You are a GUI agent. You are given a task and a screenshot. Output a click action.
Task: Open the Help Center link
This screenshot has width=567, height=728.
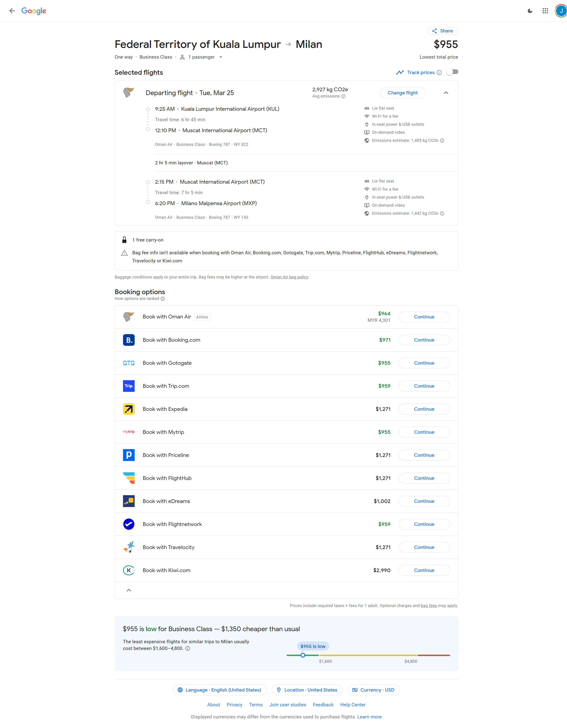click(353, 705)
